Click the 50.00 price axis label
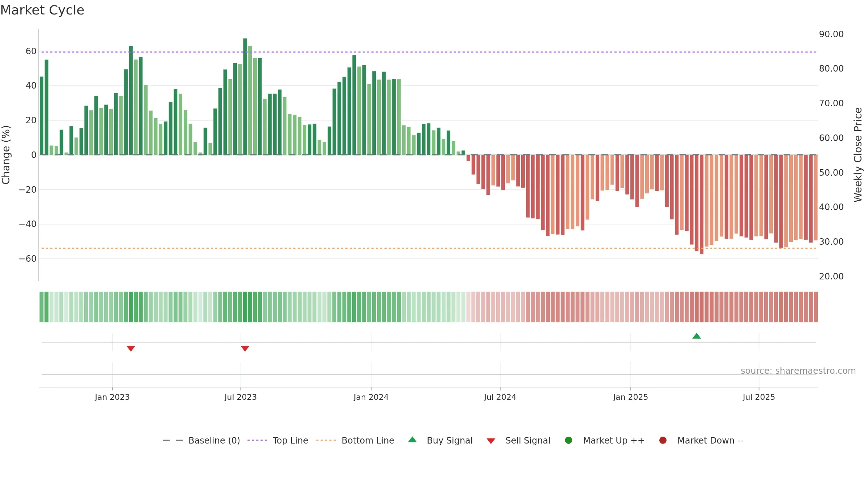Screen dimensions: 868x488 (x=831, y=173)
